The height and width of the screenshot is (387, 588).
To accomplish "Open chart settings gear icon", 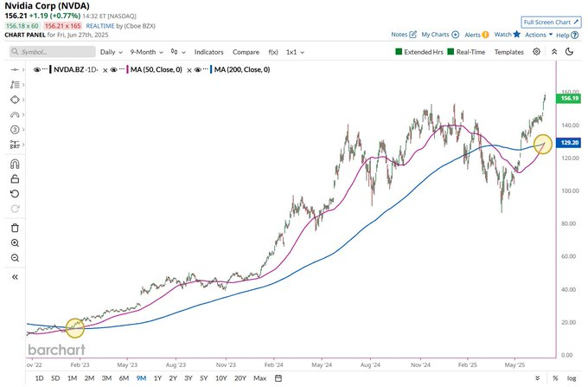I will [537, 52].
